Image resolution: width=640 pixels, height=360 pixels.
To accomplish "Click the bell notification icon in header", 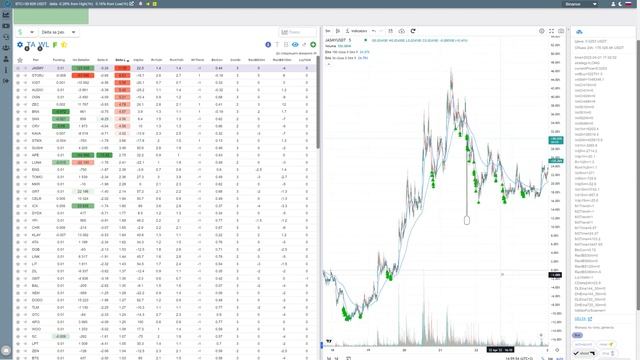I will tap(141, 4).
